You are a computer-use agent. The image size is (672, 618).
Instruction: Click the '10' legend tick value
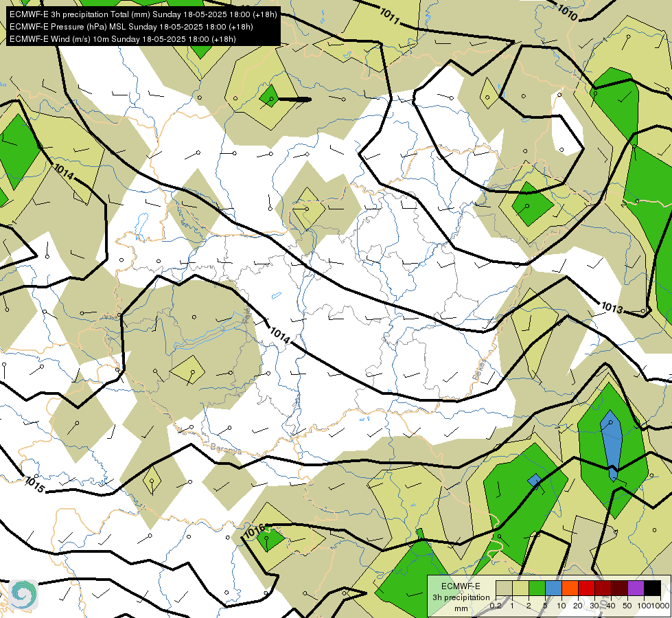pos(561,606)
